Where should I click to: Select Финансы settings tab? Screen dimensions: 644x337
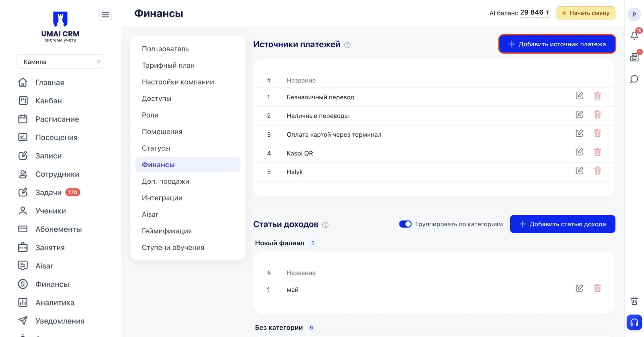tap(188, 164)
